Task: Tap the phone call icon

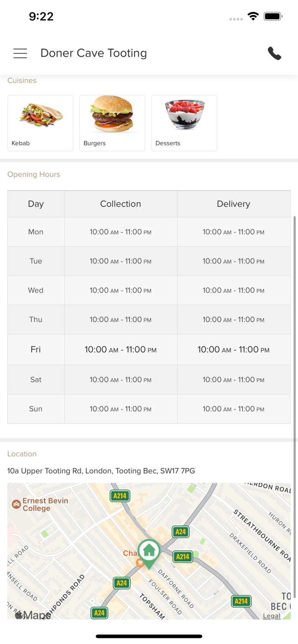Action: click(x=274, y=53)
